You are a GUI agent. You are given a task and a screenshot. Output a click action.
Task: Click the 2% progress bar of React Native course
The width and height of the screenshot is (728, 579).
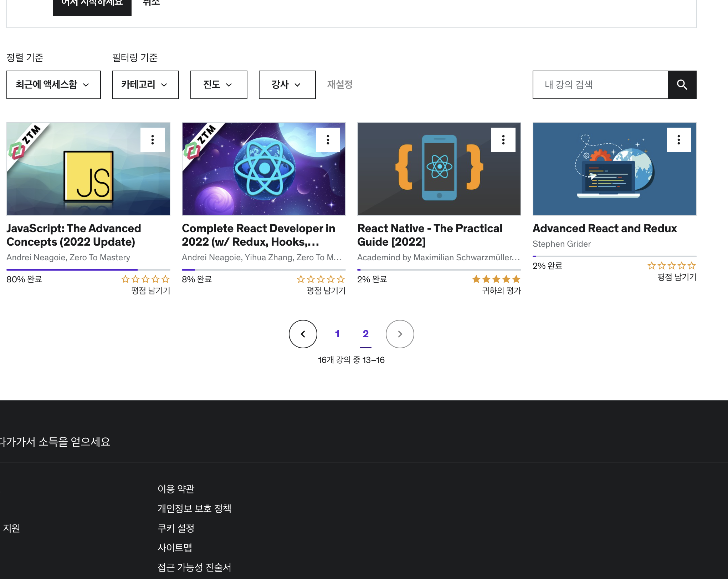click(x=439, y=270)
